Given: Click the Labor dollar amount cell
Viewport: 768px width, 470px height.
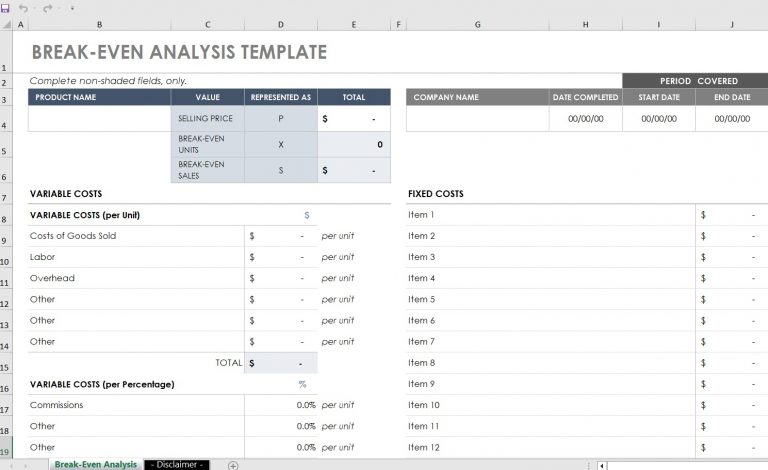Looking at the screenshot, I should click(x=281, y=257).
